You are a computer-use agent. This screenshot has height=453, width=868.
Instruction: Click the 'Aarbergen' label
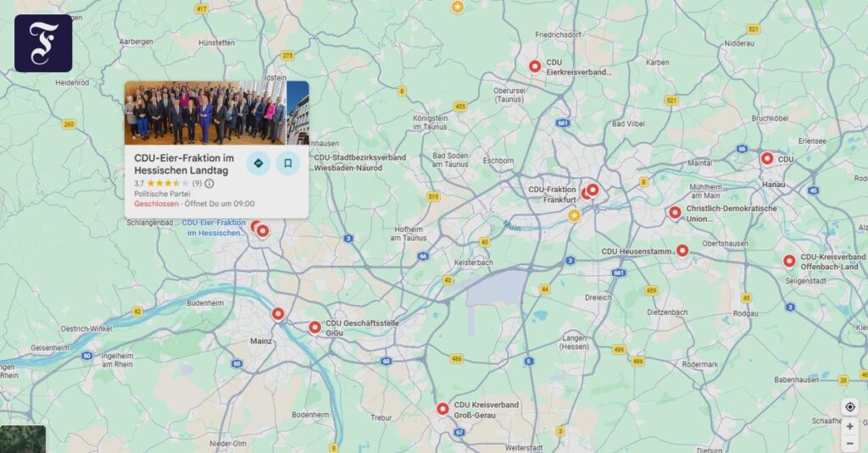click(136, 41)
